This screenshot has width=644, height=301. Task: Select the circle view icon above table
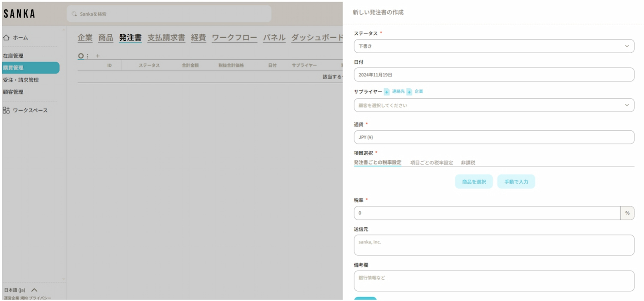(81, 56)
